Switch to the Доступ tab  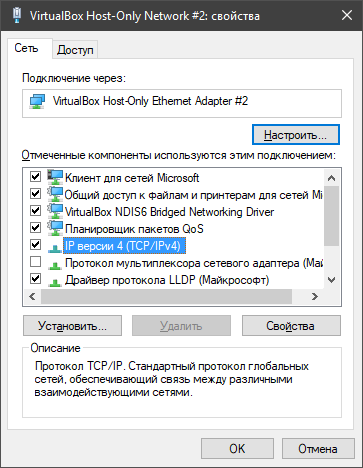(x=75, y=50)
